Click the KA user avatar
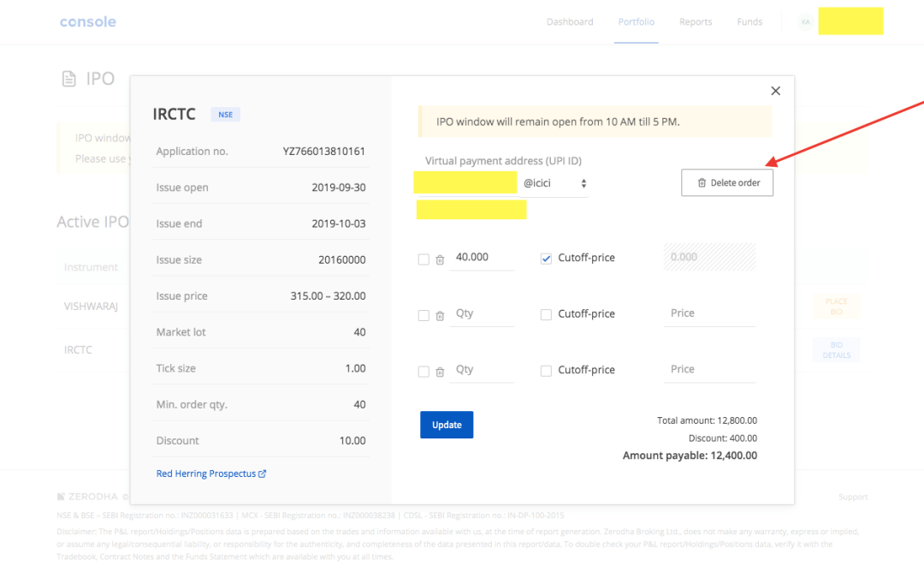Screen dimensions: 924x578 [x=805, y=21]
